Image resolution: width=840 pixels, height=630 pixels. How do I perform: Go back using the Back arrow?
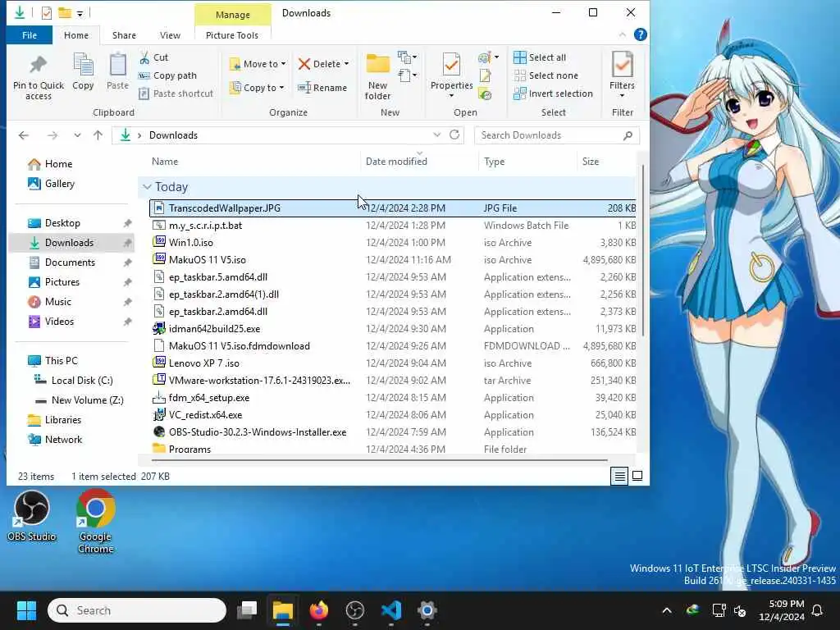click(x=24, y=135)
